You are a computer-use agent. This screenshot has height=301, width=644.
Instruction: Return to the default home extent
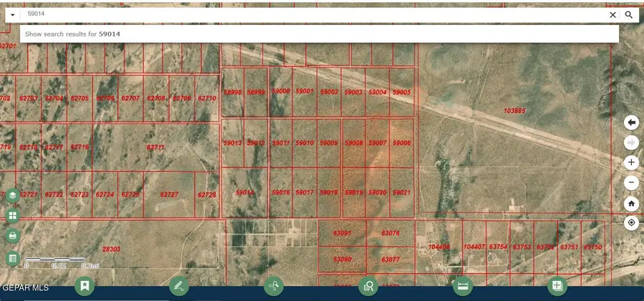(631, 203)
